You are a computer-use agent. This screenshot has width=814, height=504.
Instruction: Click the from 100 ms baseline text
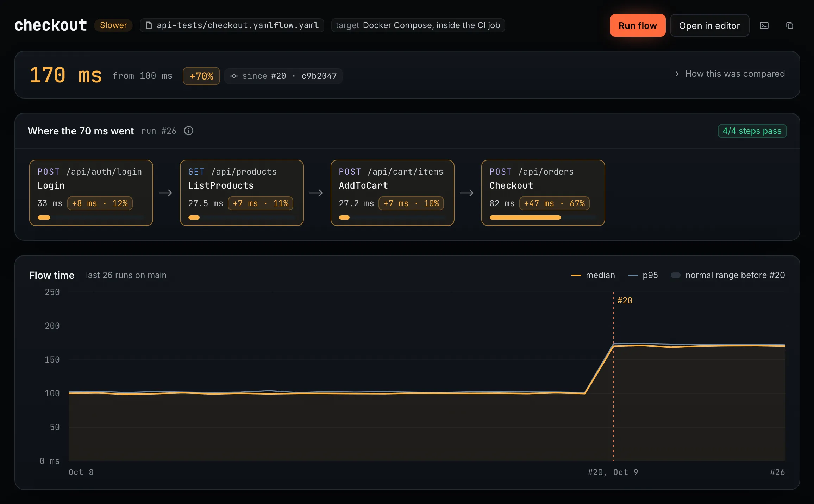point(143,76)
